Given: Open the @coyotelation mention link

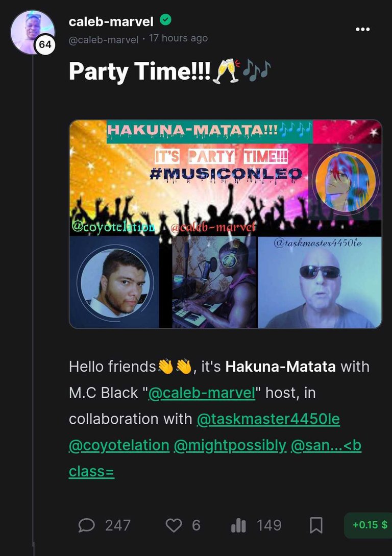Looking at the screenshot, I should (x=119, y=445).
